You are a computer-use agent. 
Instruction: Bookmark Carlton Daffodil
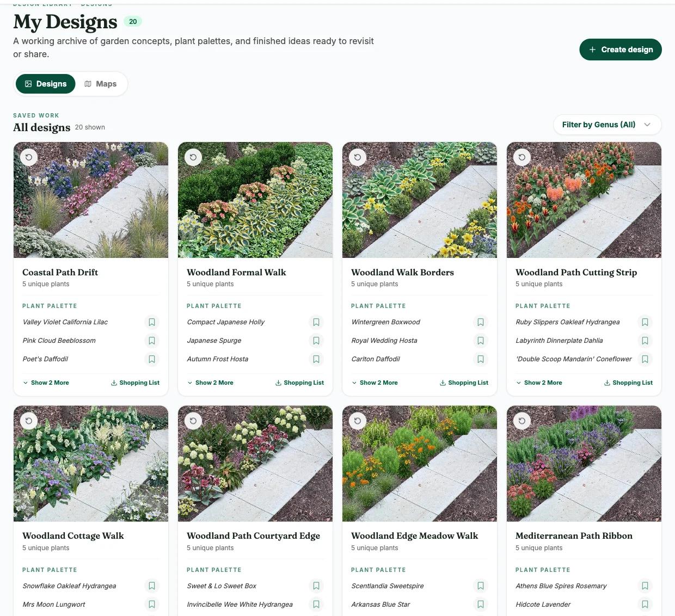pyautogui.click(x=481, y=359)
